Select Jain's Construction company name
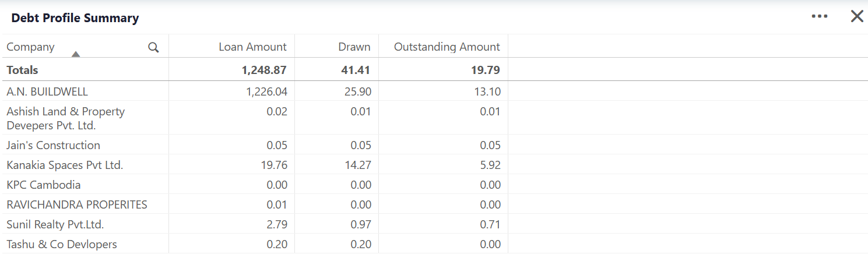 point(53,145)
